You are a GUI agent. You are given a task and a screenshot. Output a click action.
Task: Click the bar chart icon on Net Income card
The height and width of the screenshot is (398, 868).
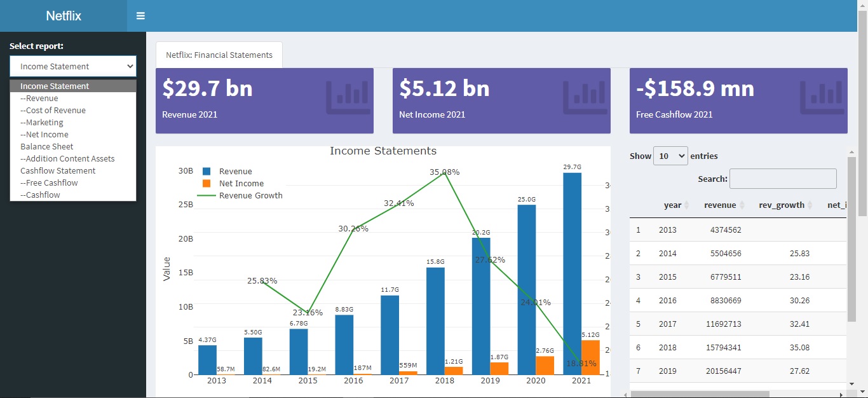585,98
